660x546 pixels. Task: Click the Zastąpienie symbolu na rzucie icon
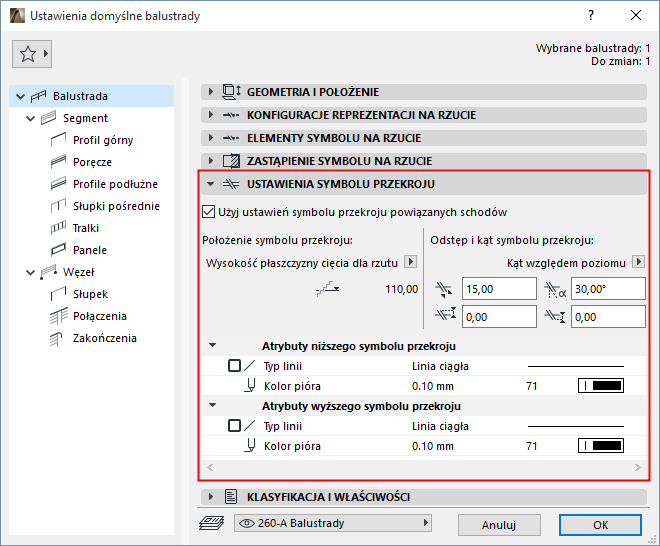coord(231,161)
